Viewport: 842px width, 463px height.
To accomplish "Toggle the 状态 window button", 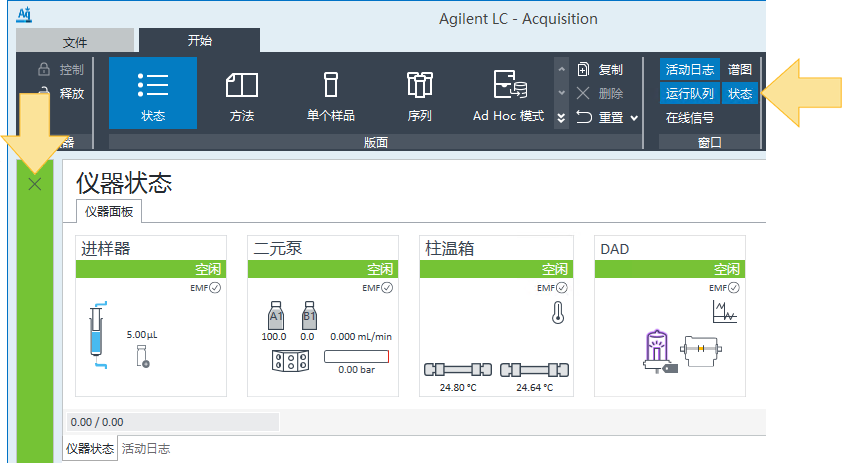I will coord(739,93).
